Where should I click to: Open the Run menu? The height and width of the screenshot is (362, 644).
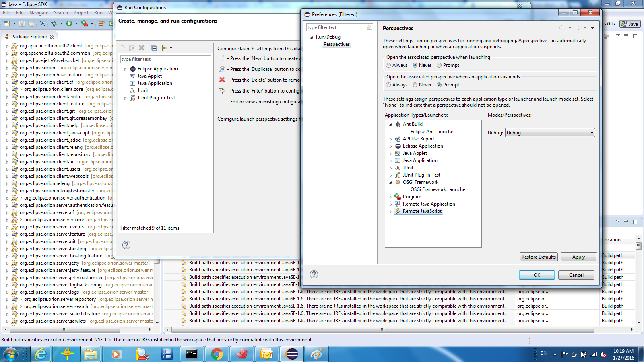click(98, 13)
